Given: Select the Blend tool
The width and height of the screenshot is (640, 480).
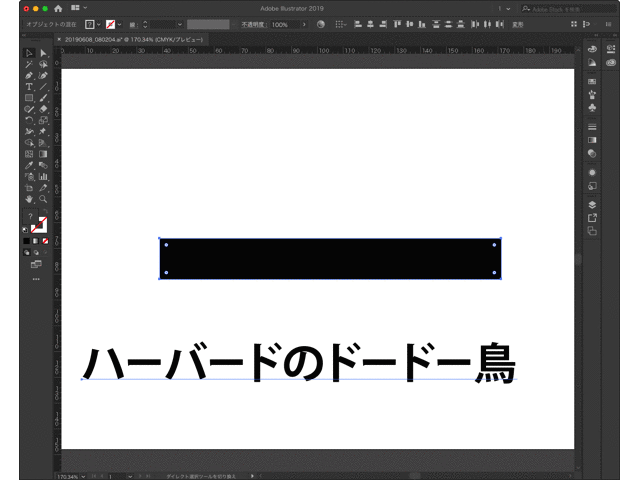Looking at the screenshot, I should 43,165.
